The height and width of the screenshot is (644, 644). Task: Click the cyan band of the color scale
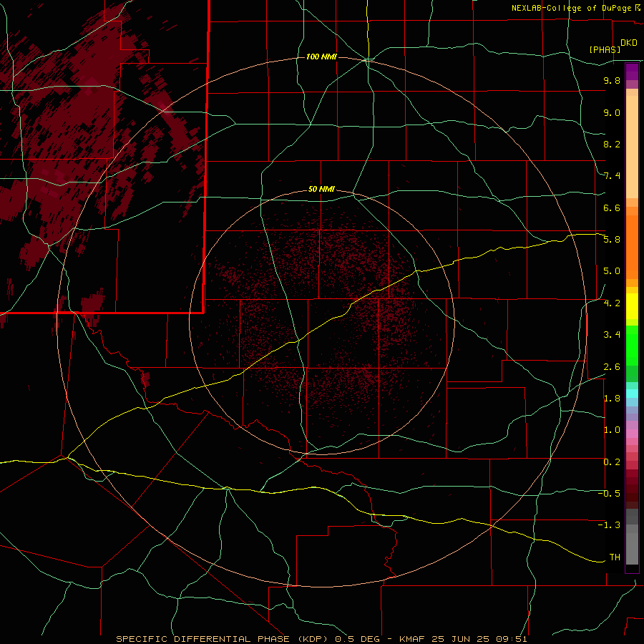[632, 393]
